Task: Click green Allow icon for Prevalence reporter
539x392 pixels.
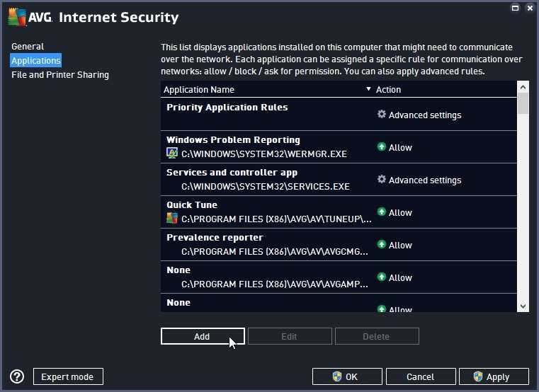Action: coord(382,245)
